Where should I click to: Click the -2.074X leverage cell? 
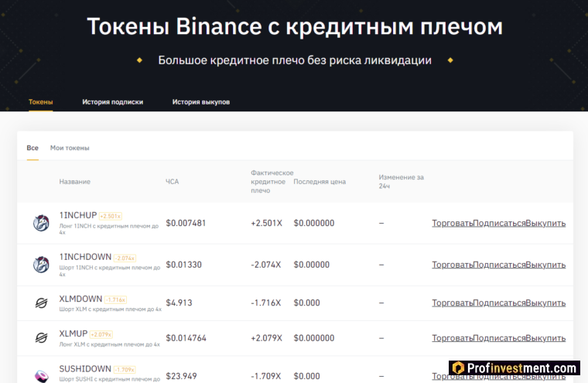(266, 265)
